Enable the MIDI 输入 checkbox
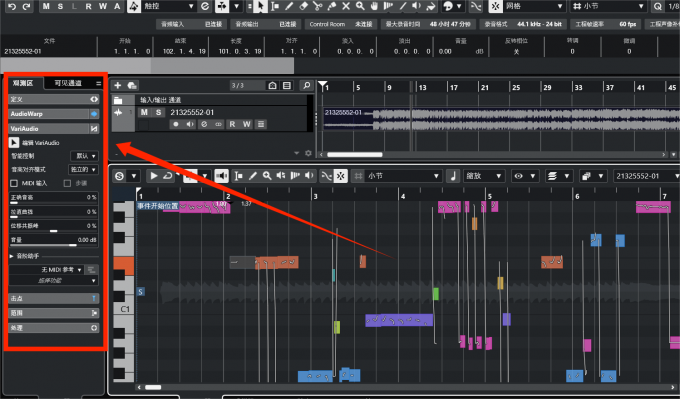 (14, 183)
